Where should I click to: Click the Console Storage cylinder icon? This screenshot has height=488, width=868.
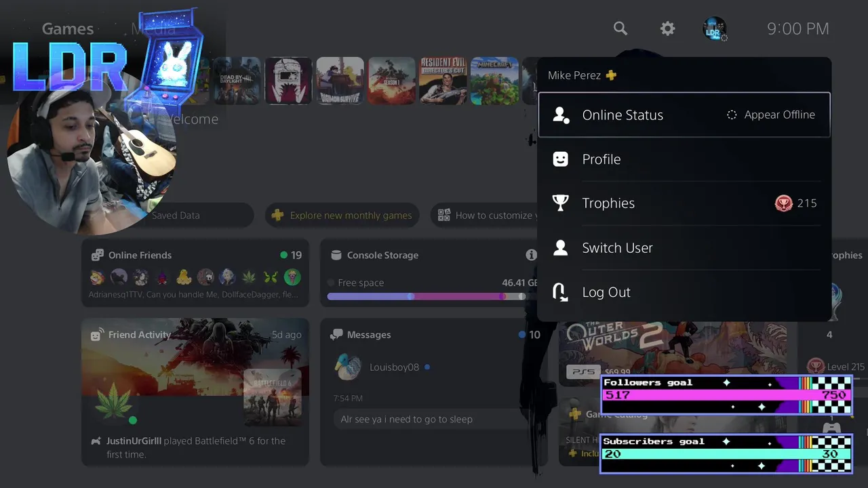pos(336,256)
